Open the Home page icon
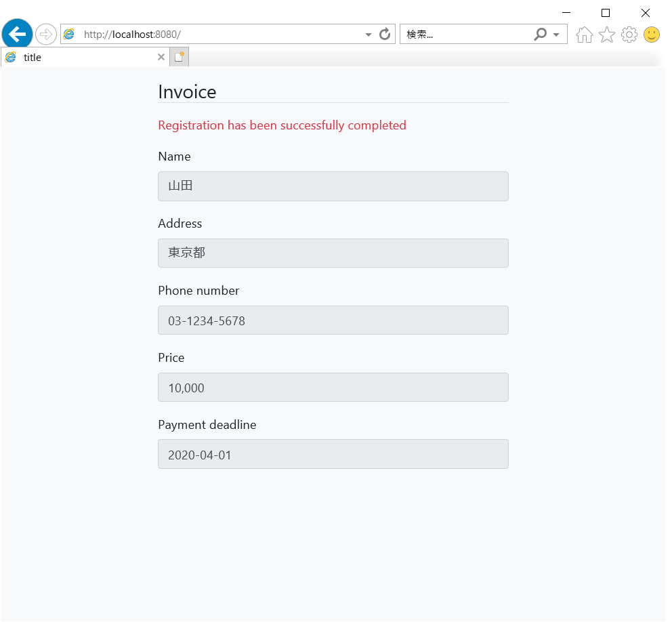This screenshot has height=622, width=672. pos(584,35)
